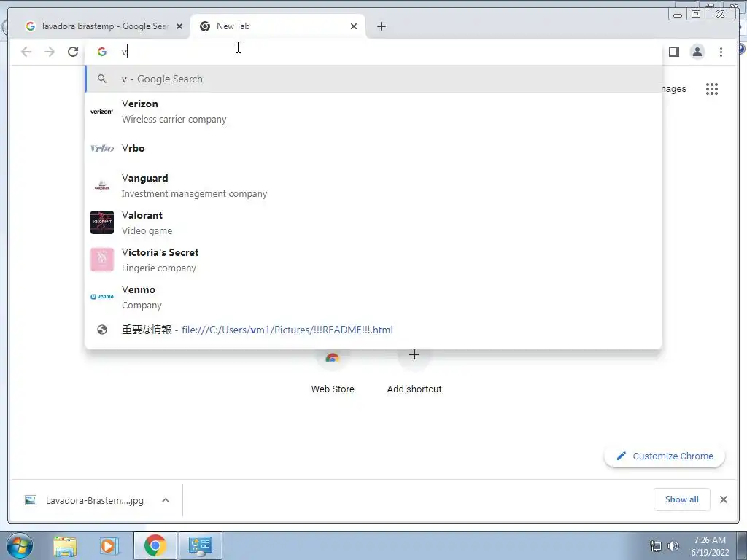Viewport: 747px width, 560px height.
Task: Expand the download item options chevron
Action: click(166, 500)
